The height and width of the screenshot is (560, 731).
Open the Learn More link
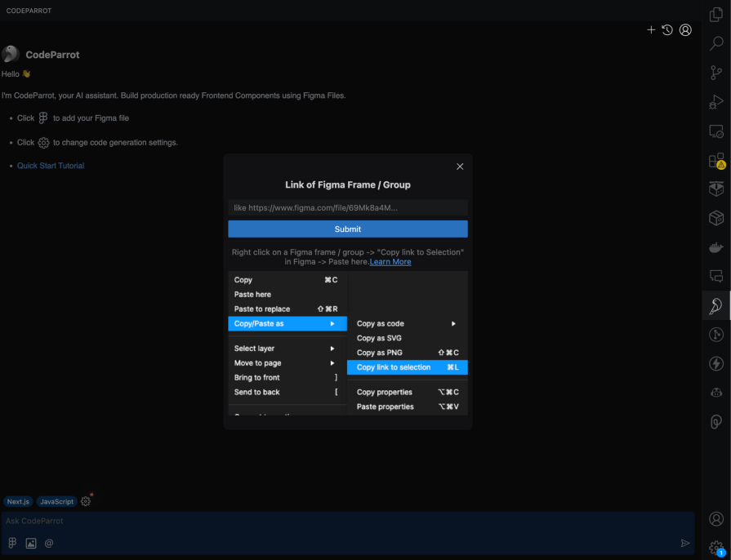[390, 261]
